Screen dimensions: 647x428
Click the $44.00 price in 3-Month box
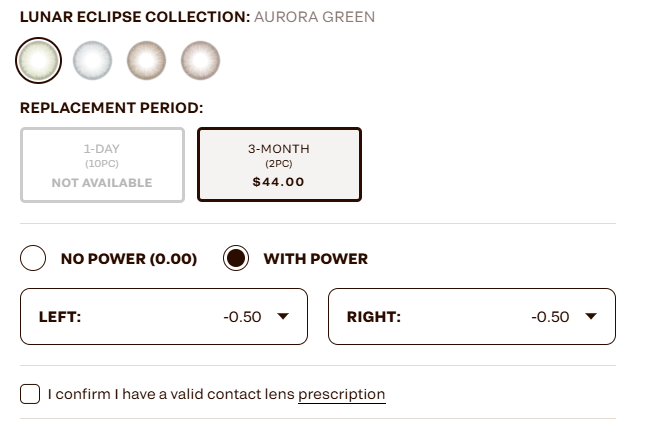[279, 182]
